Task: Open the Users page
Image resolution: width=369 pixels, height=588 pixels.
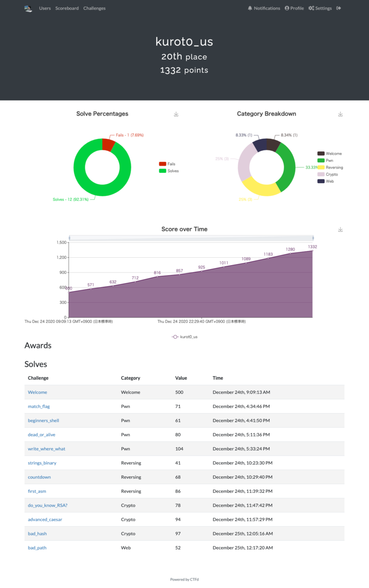Action: (x=45, y=8)
